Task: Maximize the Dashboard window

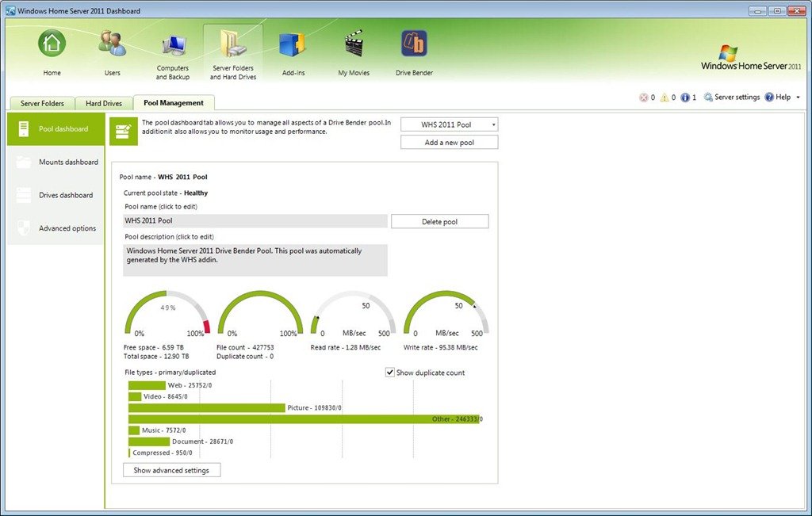Action: point(777,10)
